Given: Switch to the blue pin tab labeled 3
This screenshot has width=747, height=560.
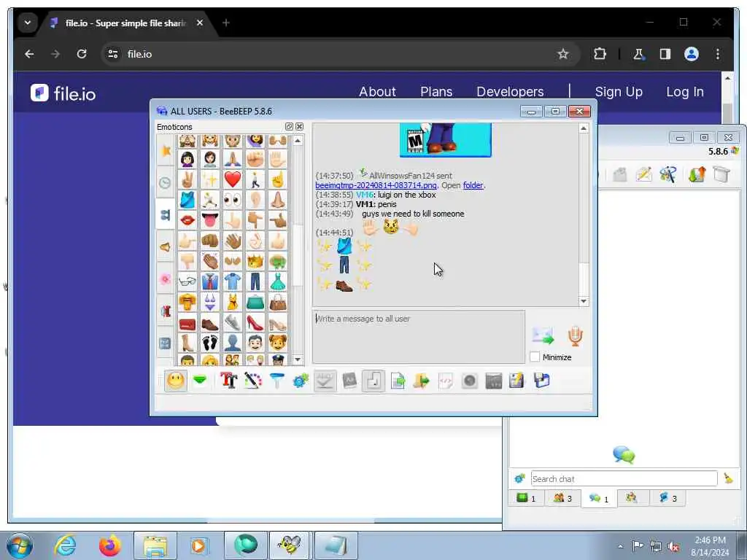Looking at the screenshot, I should (x=667, y=498).
